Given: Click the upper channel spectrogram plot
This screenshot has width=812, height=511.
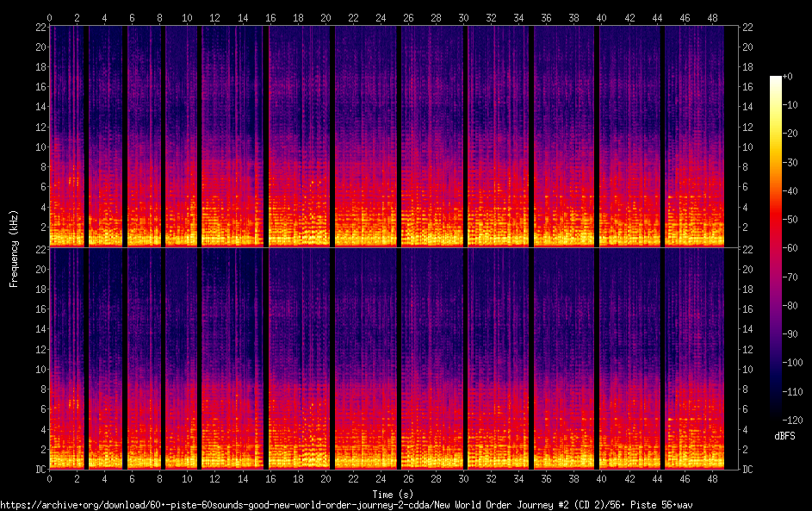Looking at the screenshot, I should [394, 137].
